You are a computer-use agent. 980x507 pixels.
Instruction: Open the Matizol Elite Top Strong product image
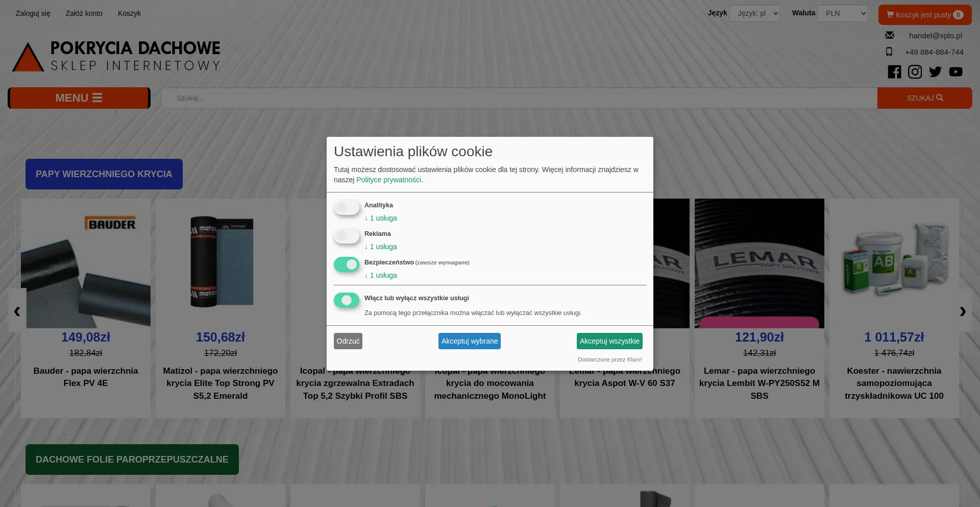click(x=220, y=263)
